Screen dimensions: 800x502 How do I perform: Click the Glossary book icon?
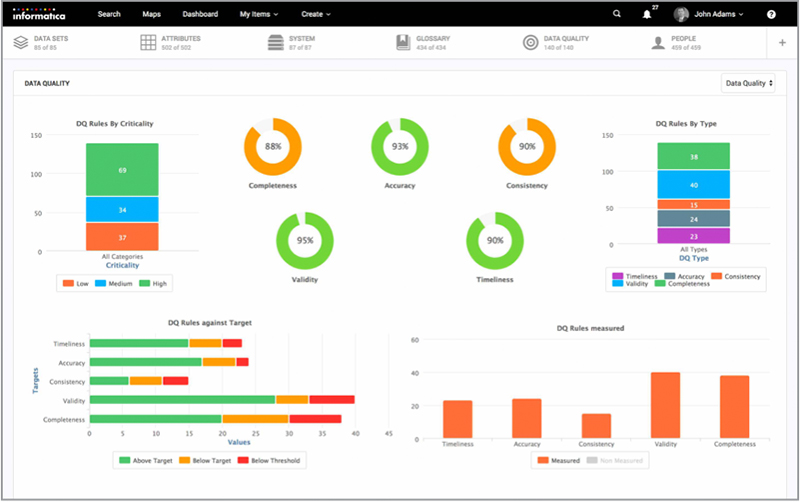click(403, 42)
